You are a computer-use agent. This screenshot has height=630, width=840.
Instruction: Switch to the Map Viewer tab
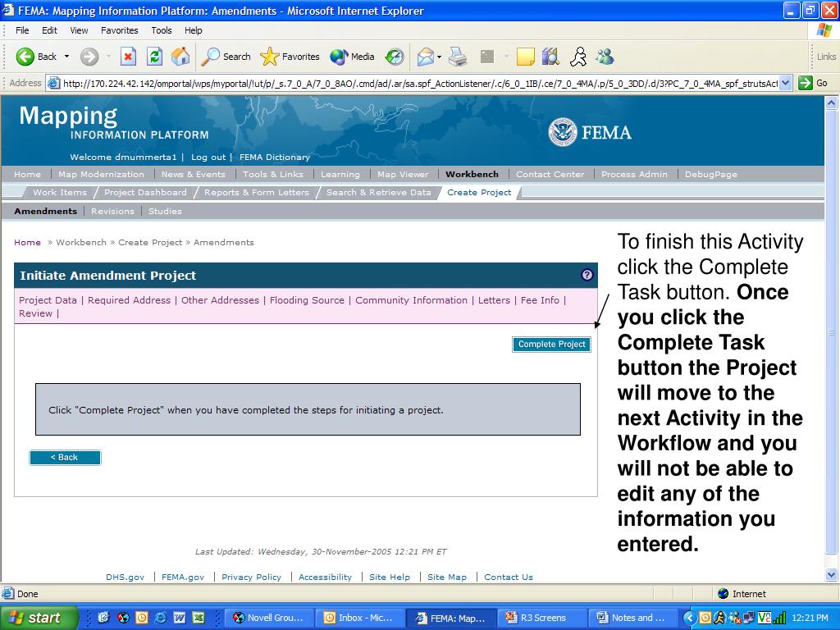pyautogui.click(x=403, y=174)
